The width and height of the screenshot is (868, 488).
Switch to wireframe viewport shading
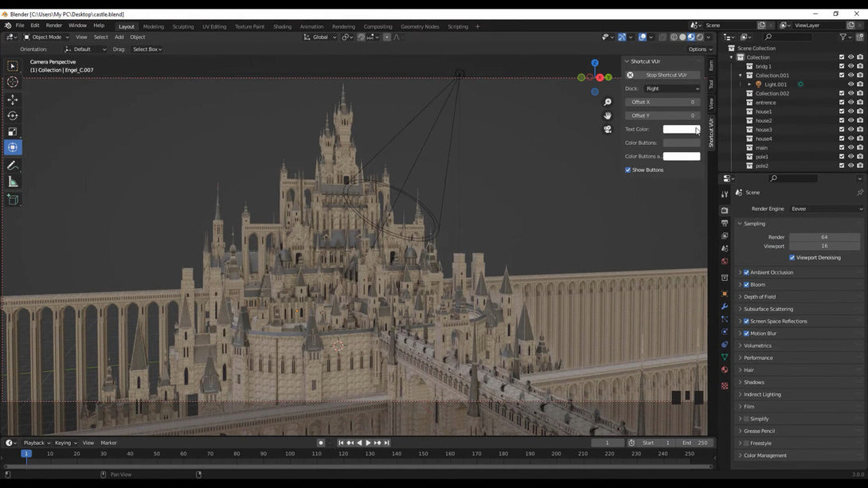[674, 37]
